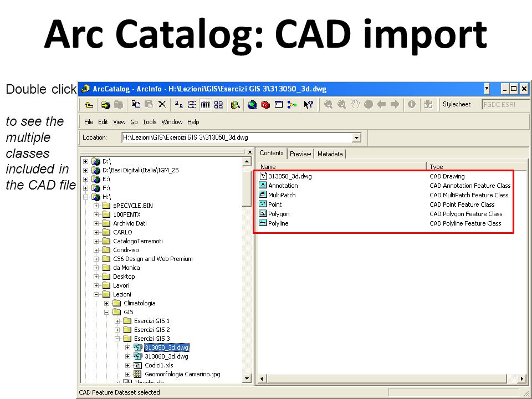Switch to Details view
Image resolution: width=532 pixels, height=399 pixels.
[x=205, y=105]
